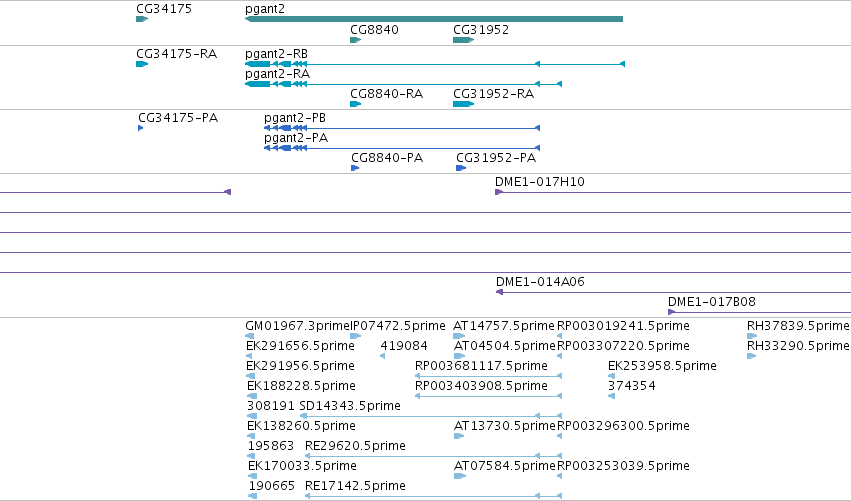Select transcript label pgant2-RB
This screenshot has height=501, width=851.
tap(276, 54)
